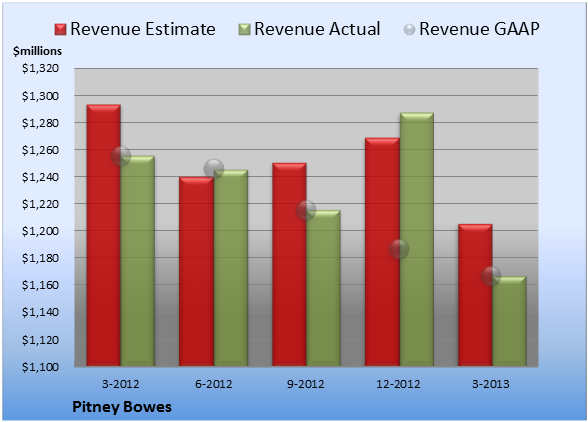Image resolution: width=588 pixels, height=422 pixels.
Task: Click the 6-2012 quarter label
Action: pos(213,384)
